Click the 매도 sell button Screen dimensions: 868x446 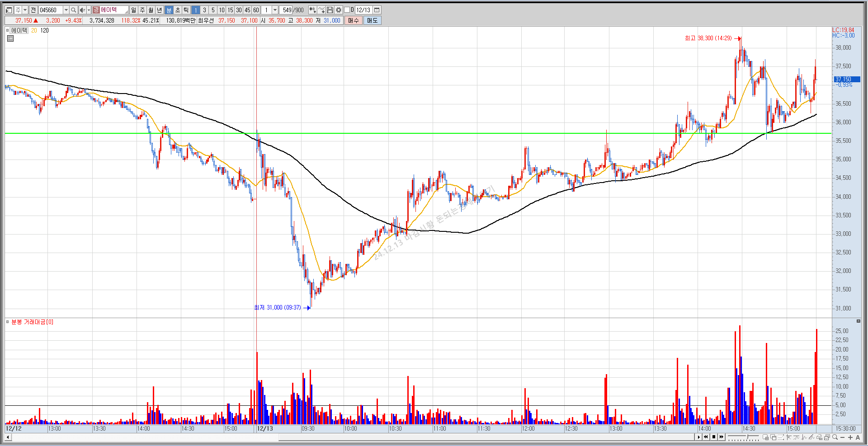coord(373,20)
